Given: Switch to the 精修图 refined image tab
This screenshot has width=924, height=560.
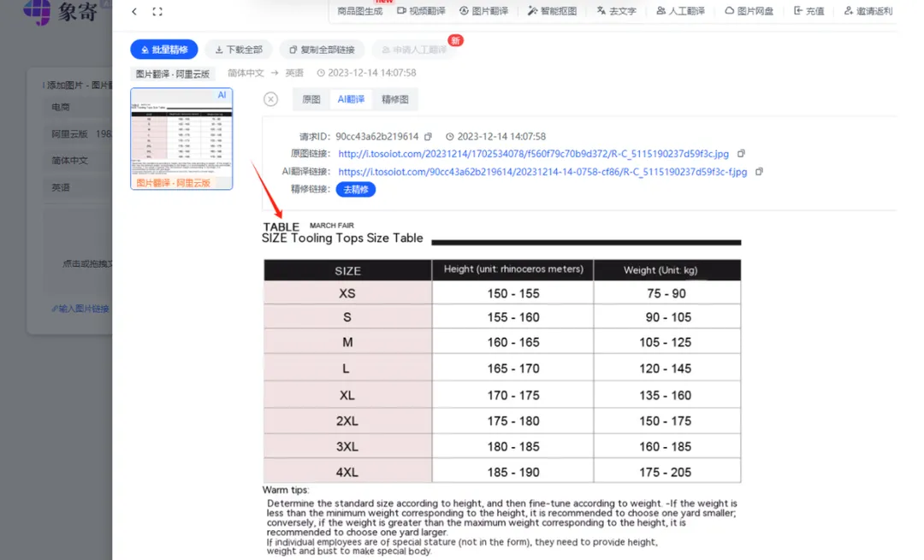Looking at the screenshot, I should 394,99.
